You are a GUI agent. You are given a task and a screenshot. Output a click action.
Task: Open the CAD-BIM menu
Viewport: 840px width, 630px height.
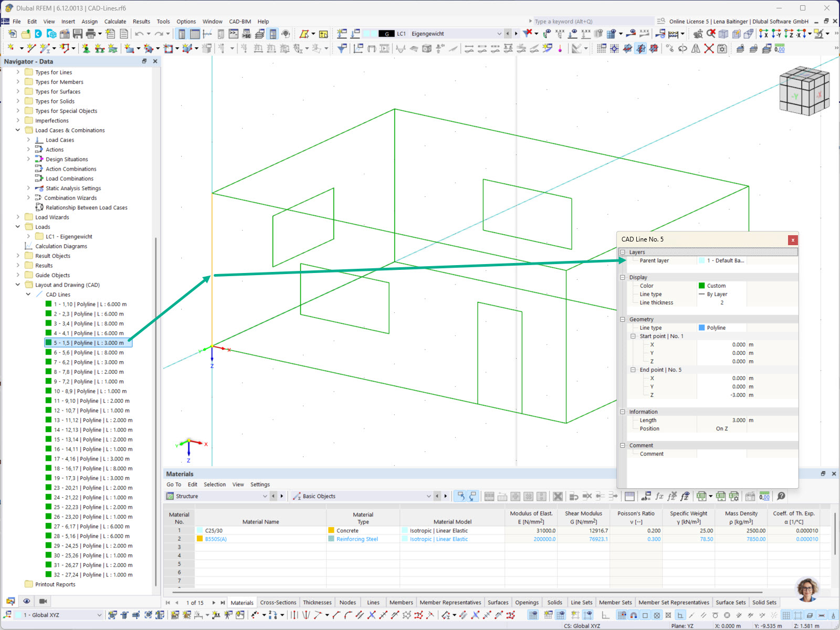(239, 22)
